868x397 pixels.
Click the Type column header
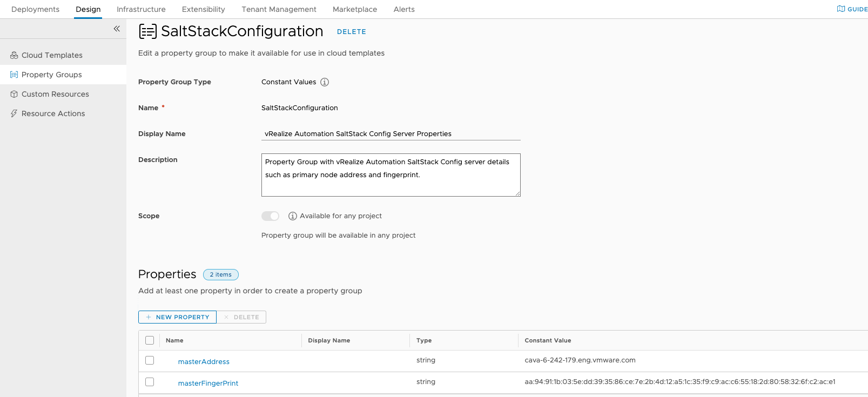[424, 340]
